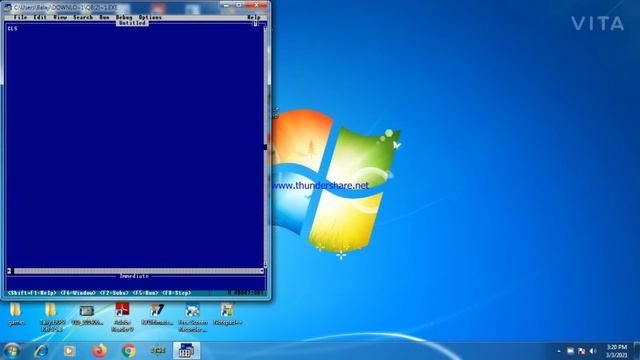Click the QBasic vertical scrollbar track

coord(265,147)
